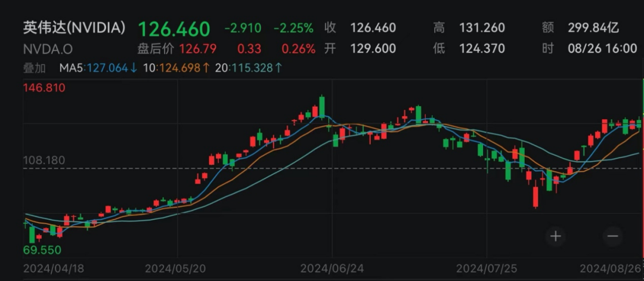Click the 108.180 dashed level label
This screenshot has width=644, height=281.
[x=44, y=160]
